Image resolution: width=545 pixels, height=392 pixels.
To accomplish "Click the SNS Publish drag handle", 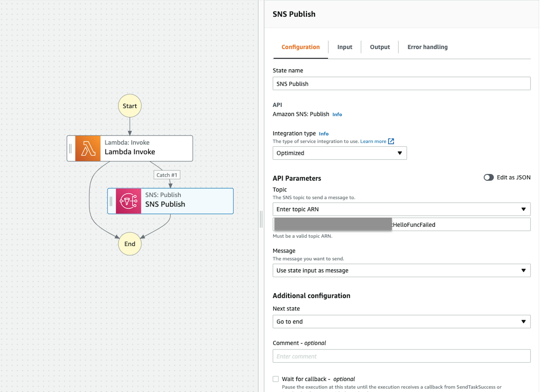I will point(111,201).
